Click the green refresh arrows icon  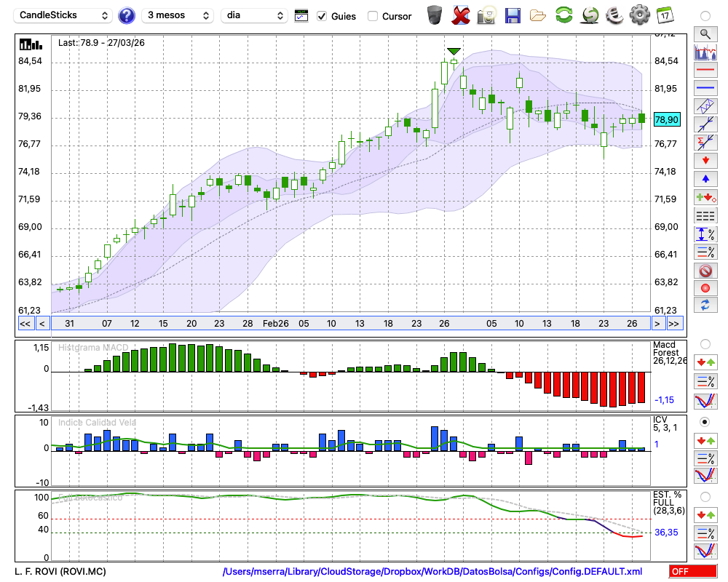coord(563,15)
